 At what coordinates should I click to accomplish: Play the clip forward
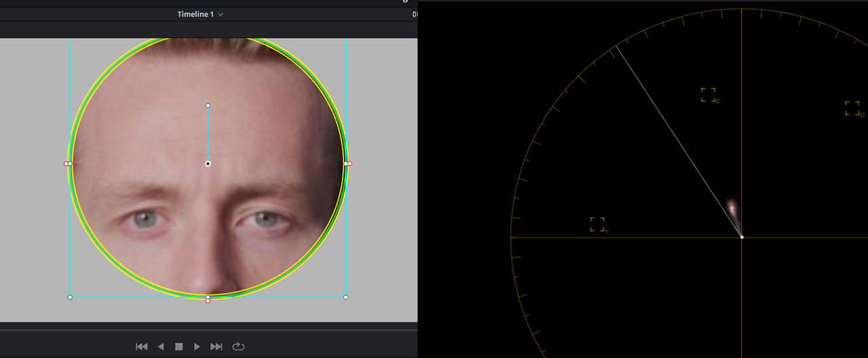tap(197, 346)
